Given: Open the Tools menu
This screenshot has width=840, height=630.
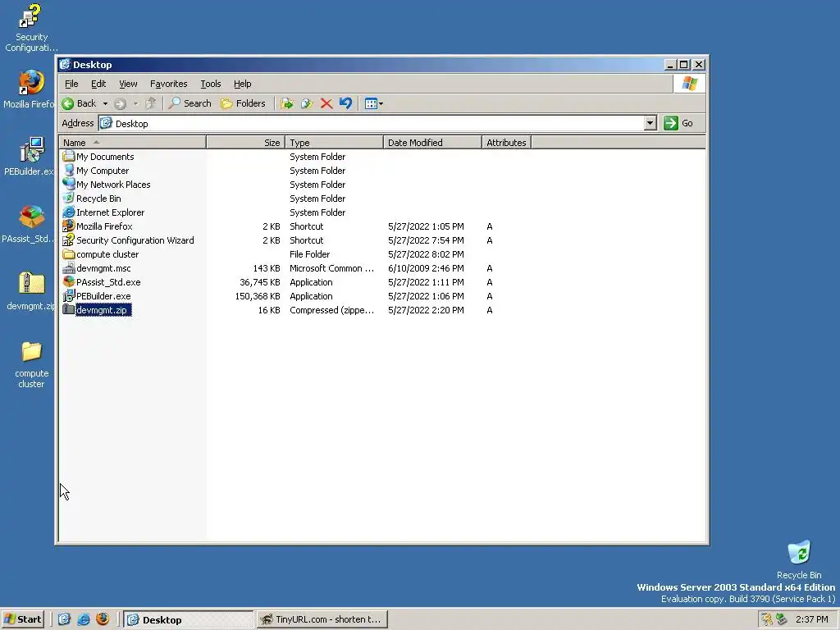Looking at the screenshot, I should click(x=211, y=84).
